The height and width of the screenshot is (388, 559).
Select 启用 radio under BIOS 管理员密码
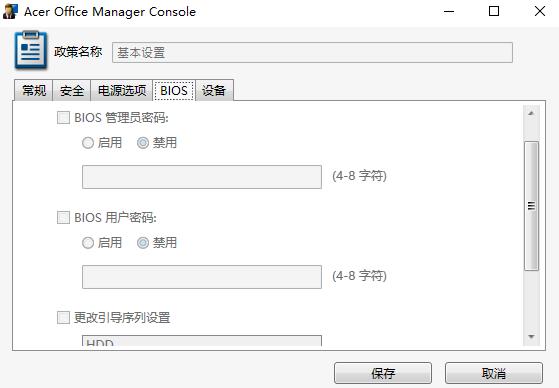pos(88,143)
